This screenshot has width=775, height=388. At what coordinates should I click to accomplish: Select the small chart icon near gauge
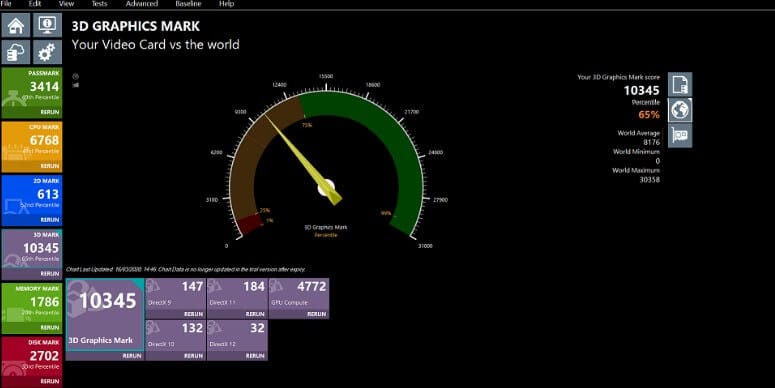[76, 85]
